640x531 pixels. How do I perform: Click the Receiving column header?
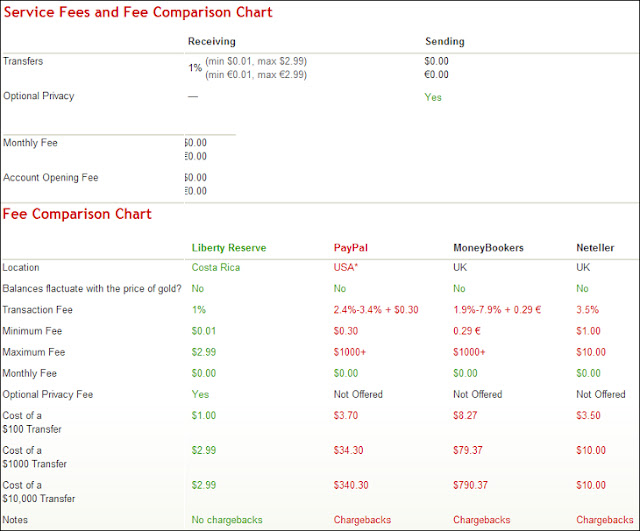[211, 42]
